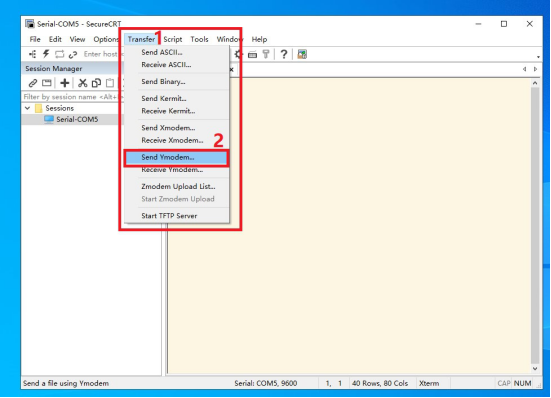Click the Sessions folder label

coord(59,108)
